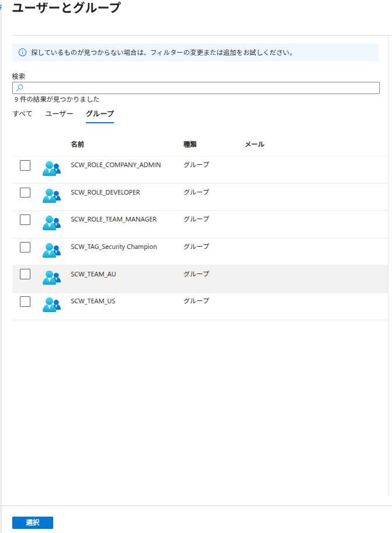The image size is (392, 533).
Task: Click the SCW_TEAM_AU group icon
Action: [x=51, y=278]
